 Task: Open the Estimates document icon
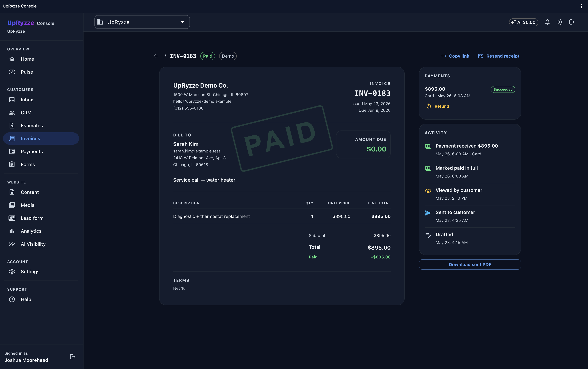tap(12, 125)
